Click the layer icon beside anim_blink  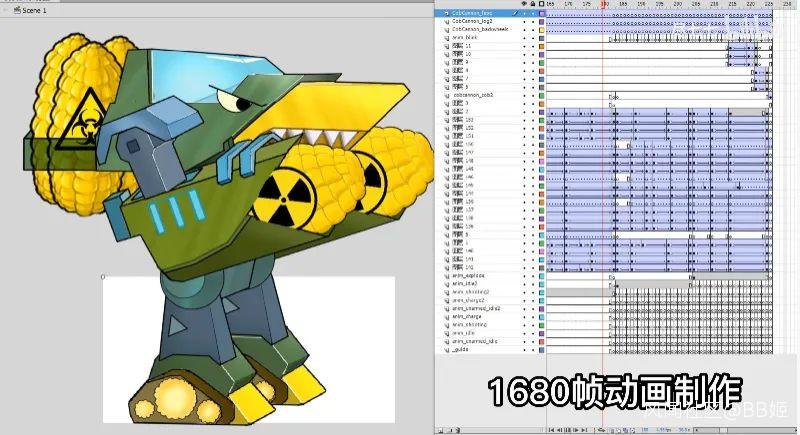[x=446, y=38]
